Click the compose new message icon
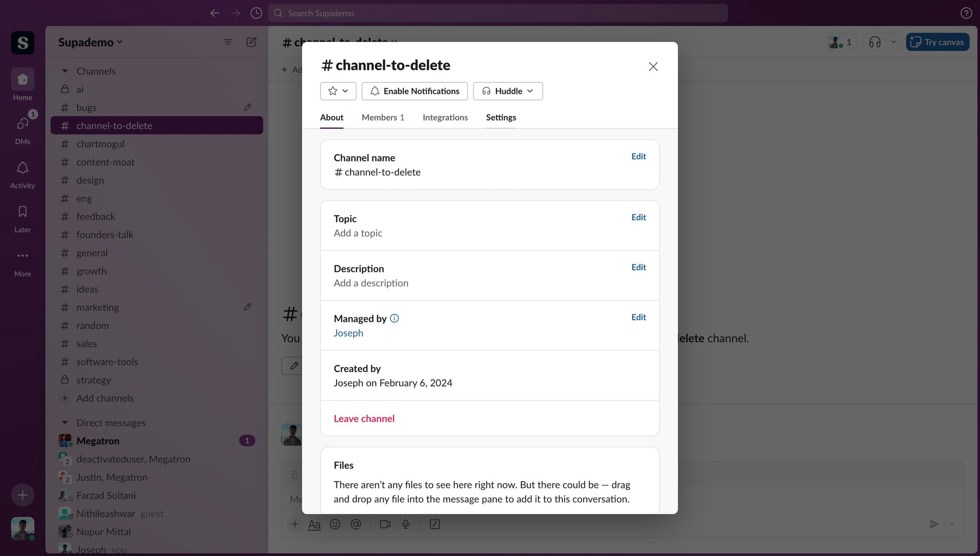The width and height of the screenshot is (980, 556). 251,42
